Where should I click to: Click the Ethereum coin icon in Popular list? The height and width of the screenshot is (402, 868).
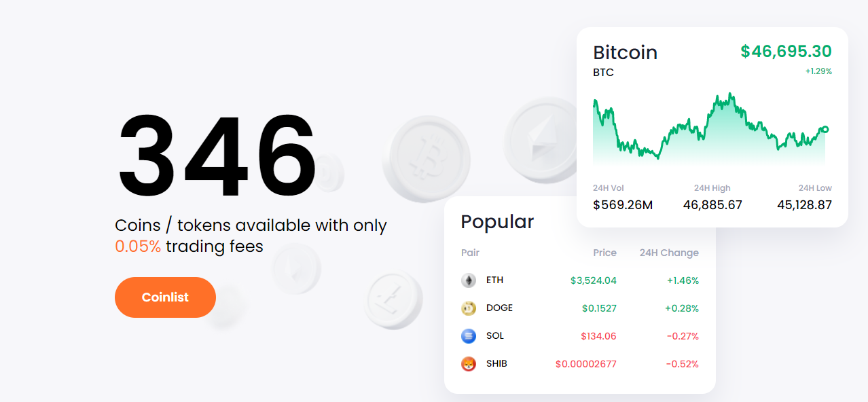click(469, 280)
